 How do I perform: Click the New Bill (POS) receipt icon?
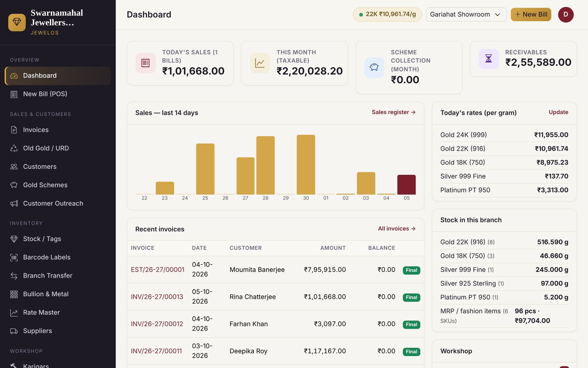coord(14,94)
